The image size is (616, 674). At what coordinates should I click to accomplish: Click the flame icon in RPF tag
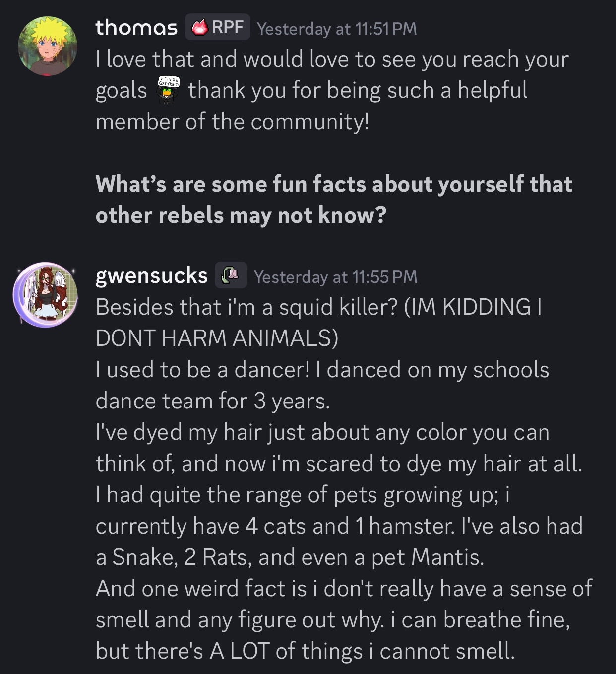click(199, 27)
